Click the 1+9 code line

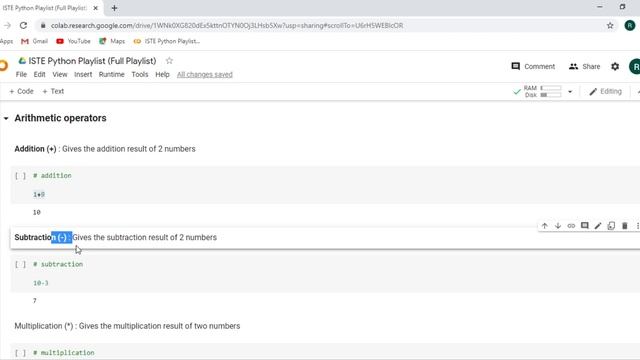[39, 194]
